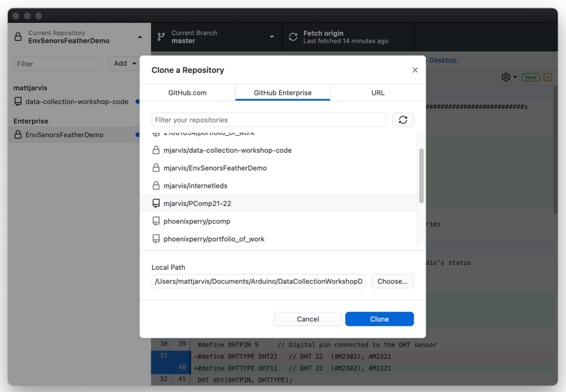Click the blue Clone button

click(x=379, y=319)
